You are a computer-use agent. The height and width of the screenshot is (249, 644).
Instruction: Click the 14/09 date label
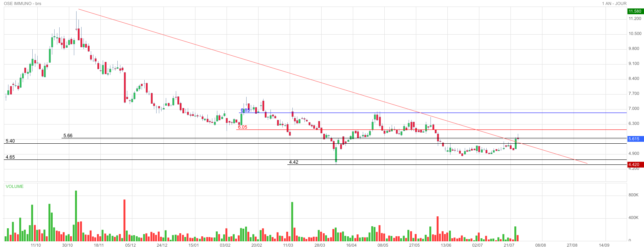click(x=604, y=245)
